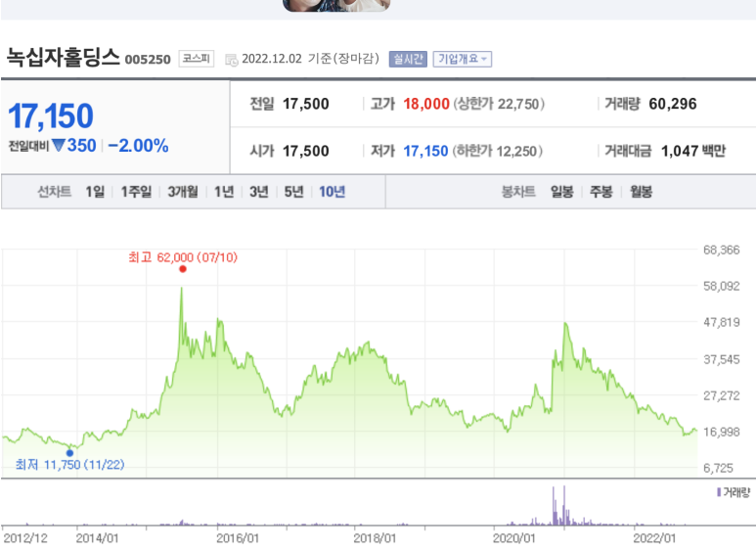Click the blue down-triangle change indicator

[58, 145]
